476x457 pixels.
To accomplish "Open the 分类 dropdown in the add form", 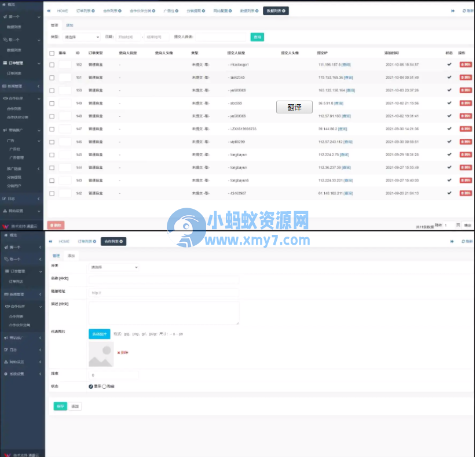I will [113, 268].
